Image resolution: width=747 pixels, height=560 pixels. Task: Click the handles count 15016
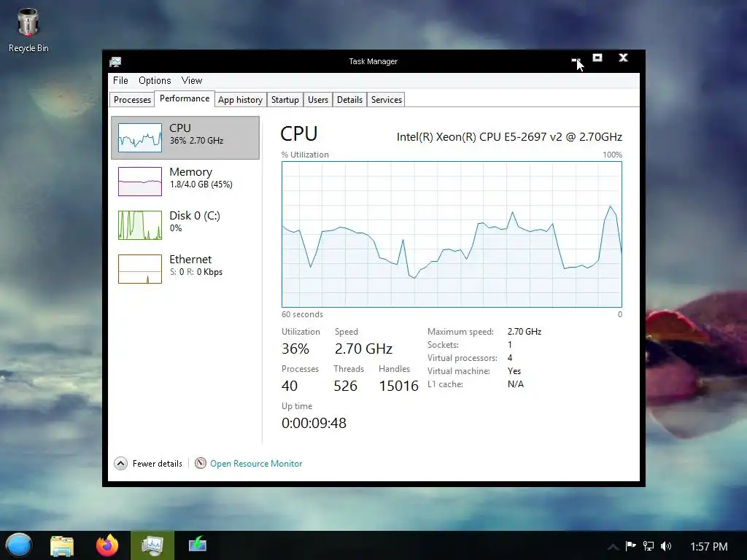pyautogui.click(x=399, y=386)
